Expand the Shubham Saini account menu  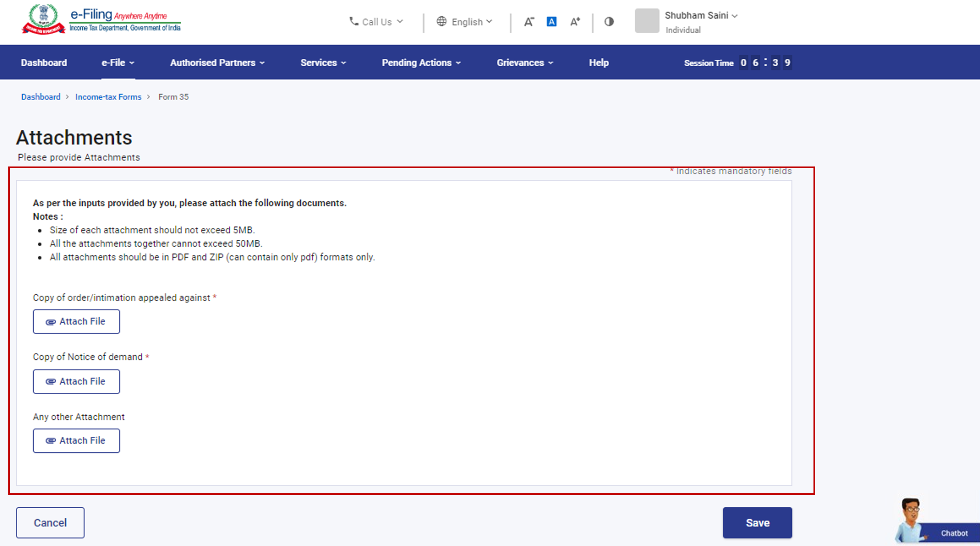[701, 16]
